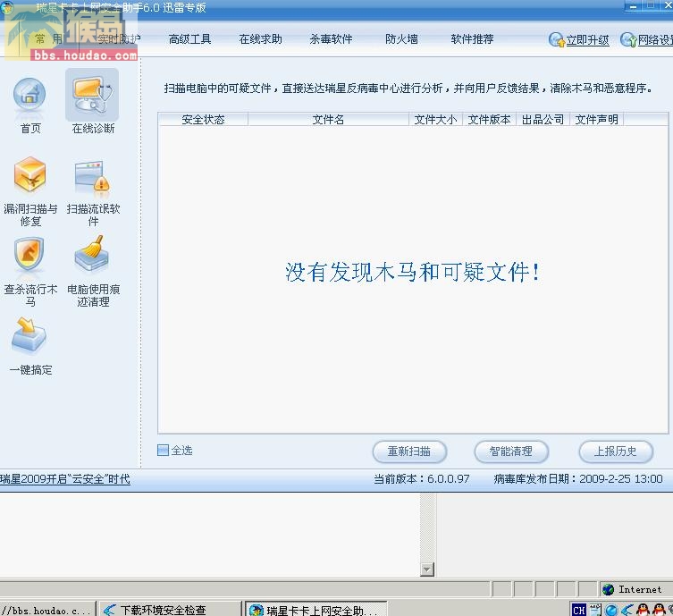Open 电脑使用痕迹清理 broom icon
Image resolution: width=673 pixels, height=616 pixels.
coord(91,253)
